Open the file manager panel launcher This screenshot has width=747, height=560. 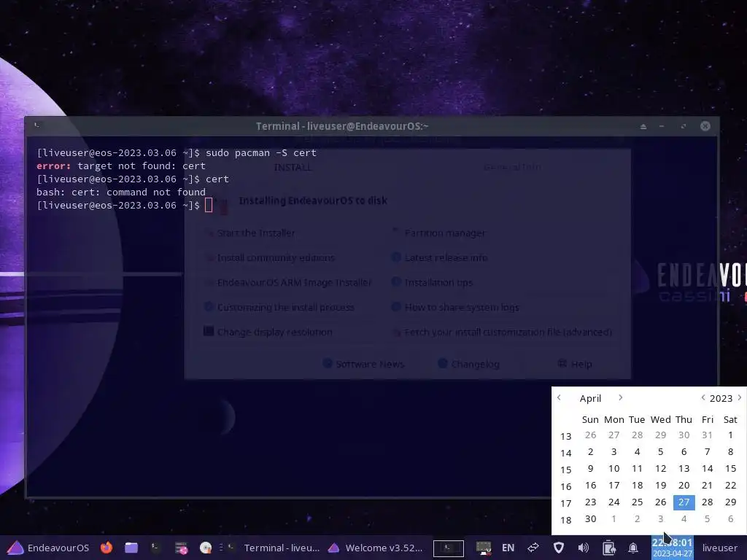131,548
